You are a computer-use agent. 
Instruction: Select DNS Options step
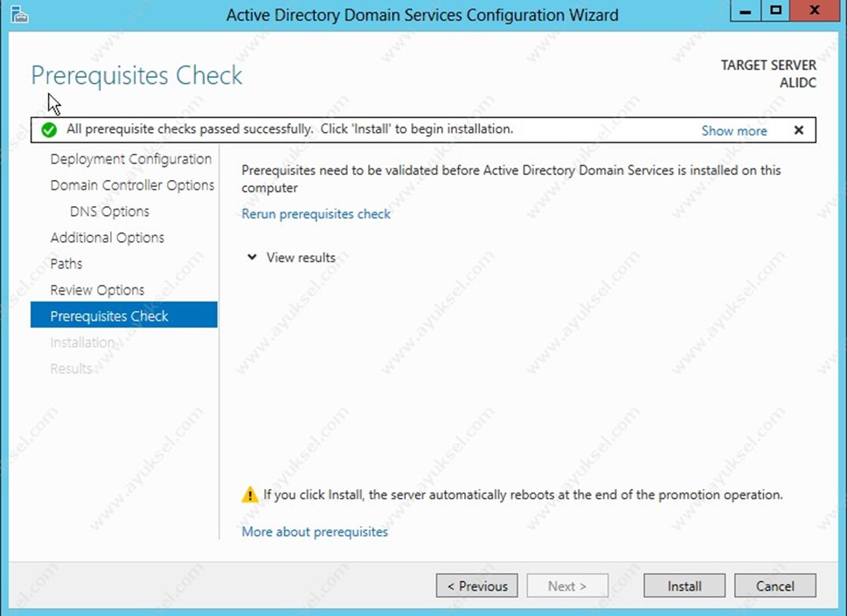(109, 211)
